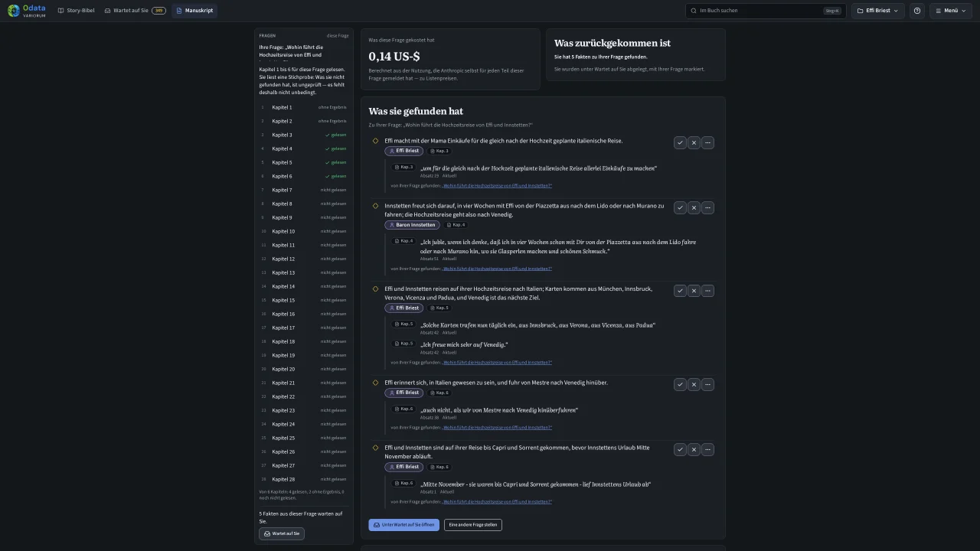The width and height of the screenshot is (980, 551).
Task: Click the help question mark icon
Action: pyautogui.click(x=917, y=11)
